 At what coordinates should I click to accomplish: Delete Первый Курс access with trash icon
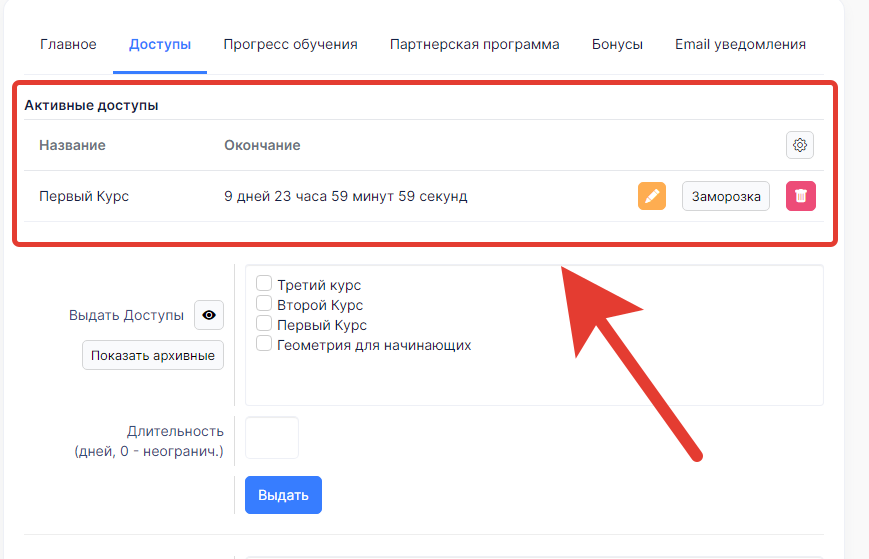[801, 196]
